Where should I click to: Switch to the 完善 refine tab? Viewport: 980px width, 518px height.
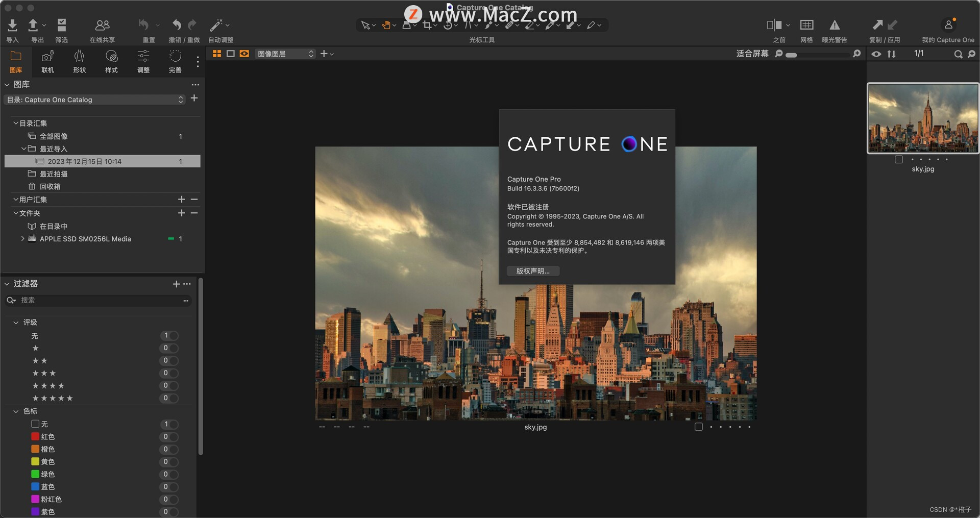pos(175,61)
